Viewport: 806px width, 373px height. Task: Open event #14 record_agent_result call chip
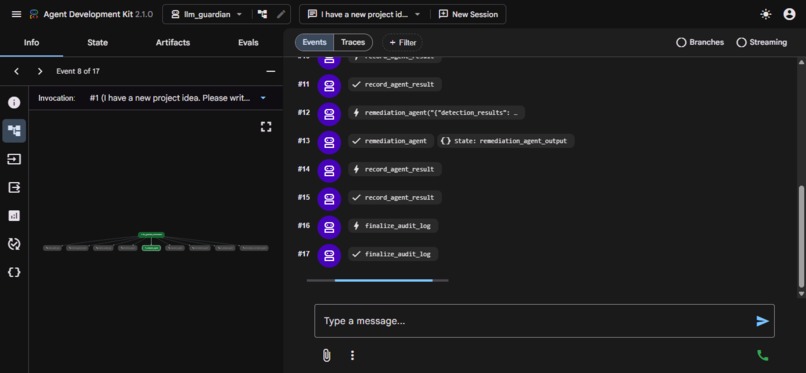point(394,170)
